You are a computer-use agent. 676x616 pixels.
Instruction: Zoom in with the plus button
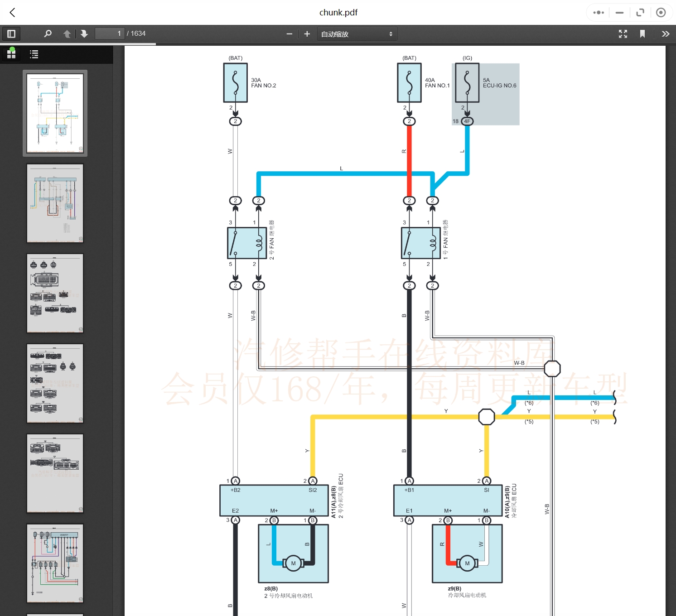point(307,34)
